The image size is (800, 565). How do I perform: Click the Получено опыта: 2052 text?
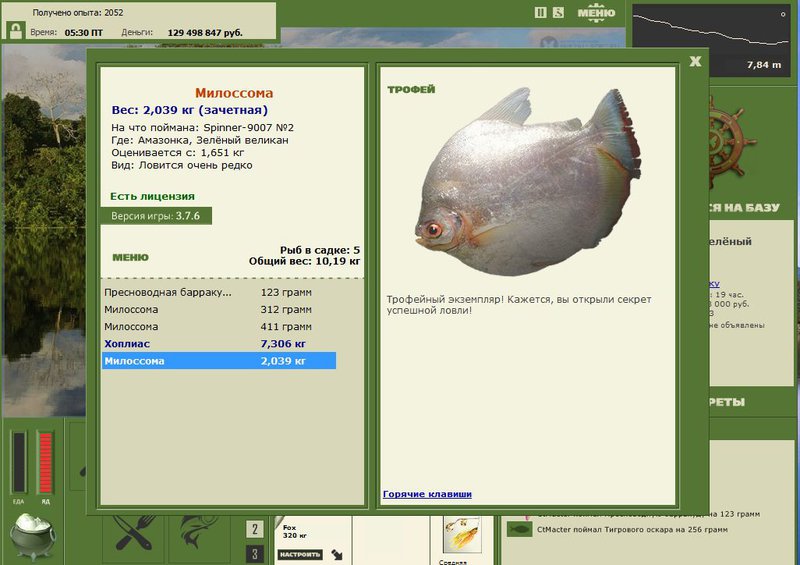tap(78, 13)
